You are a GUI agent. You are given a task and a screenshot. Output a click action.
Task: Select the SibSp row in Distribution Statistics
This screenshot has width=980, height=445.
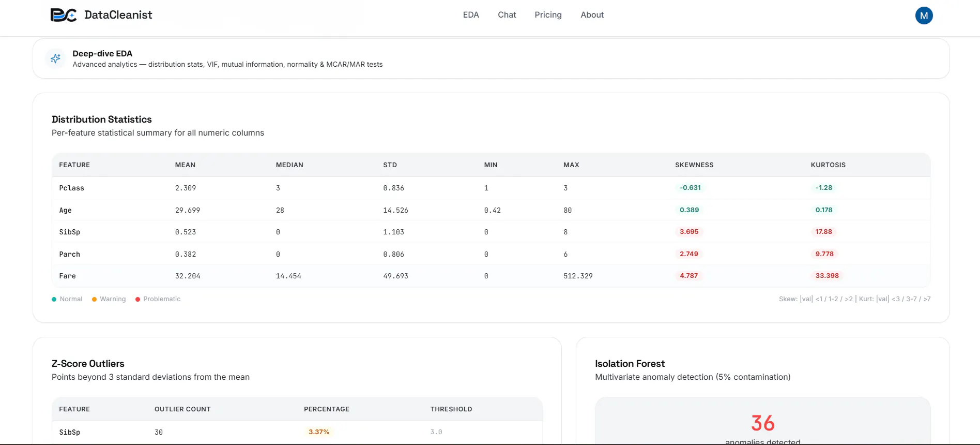(x=491, y=232)
